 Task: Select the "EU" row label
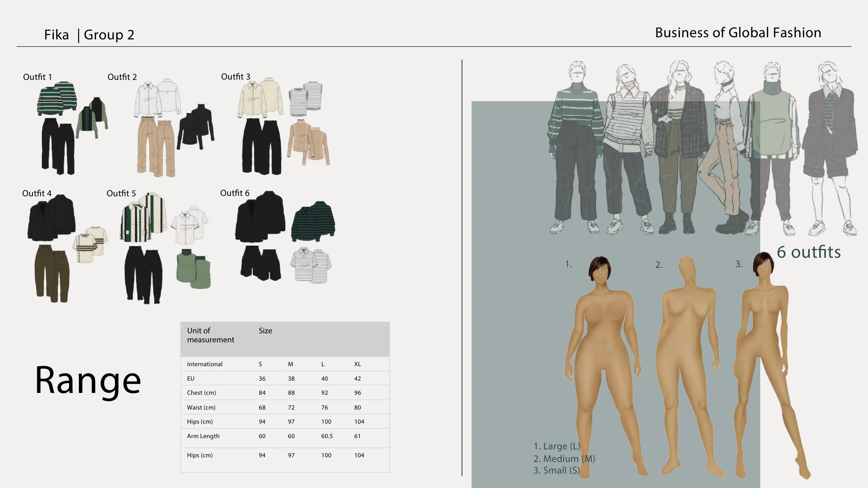pyautogui.click(x=191, y=378)
